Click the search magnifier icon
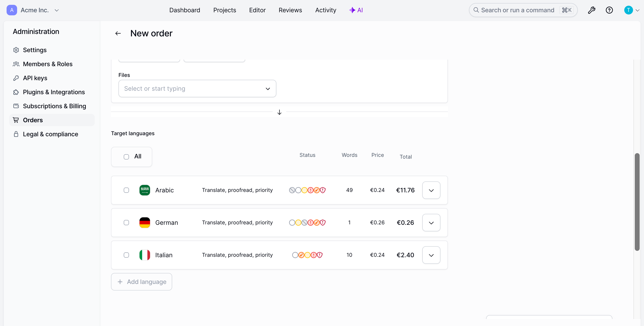Screen dimensions: 644x326 (x=476, y=10)
